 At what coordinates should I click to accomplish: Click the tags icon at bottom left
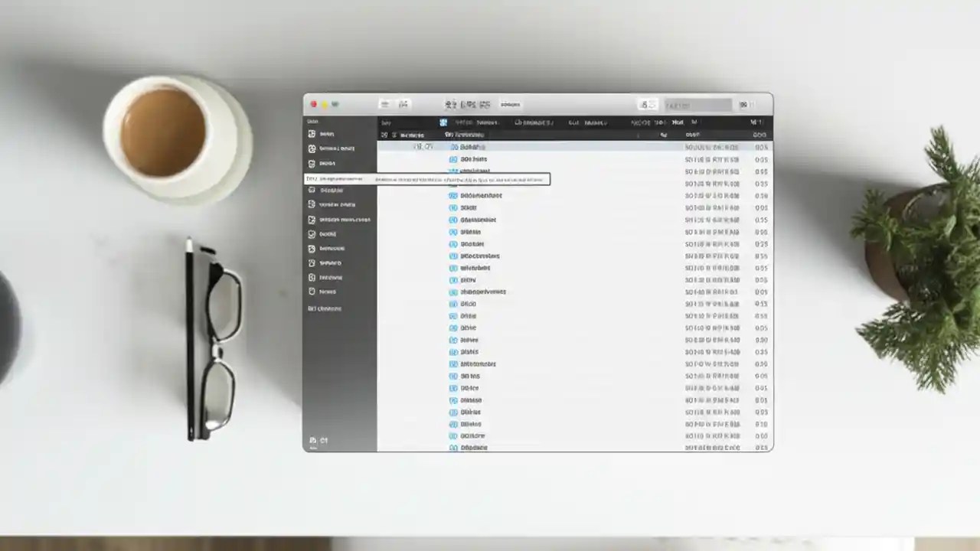click(x=312, y=440)
